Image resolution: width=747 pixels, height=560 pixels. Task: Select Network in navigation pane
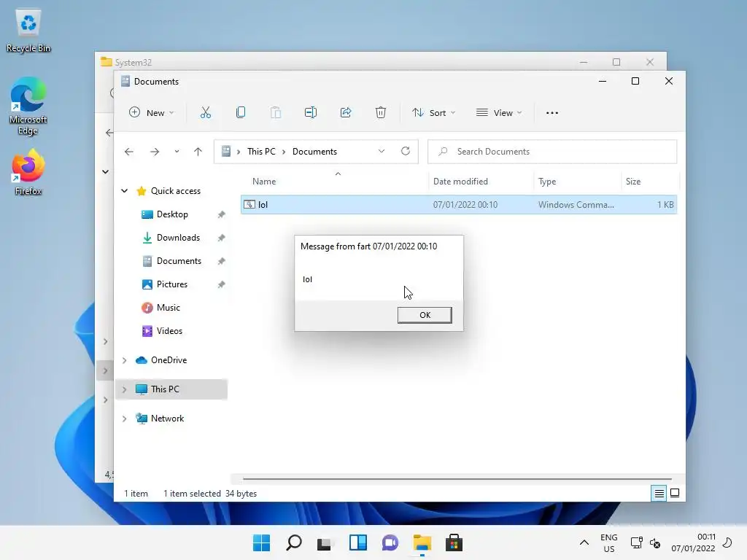click(167, 418)
